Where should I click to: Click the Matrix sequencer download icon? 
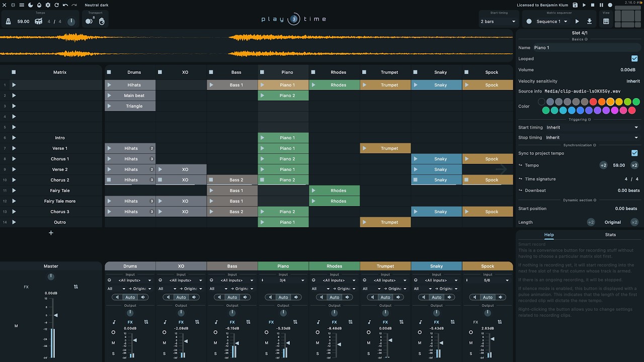click(589, 22)
